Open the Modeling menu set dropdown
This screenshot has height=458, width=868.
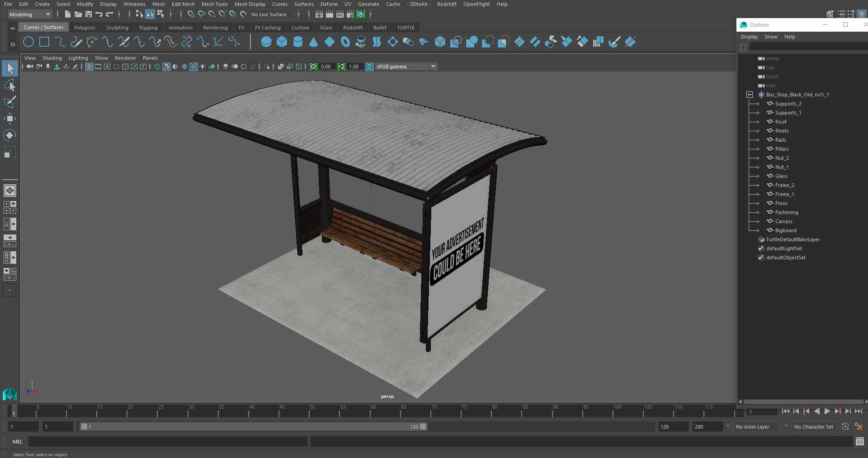tap(30, 14)
